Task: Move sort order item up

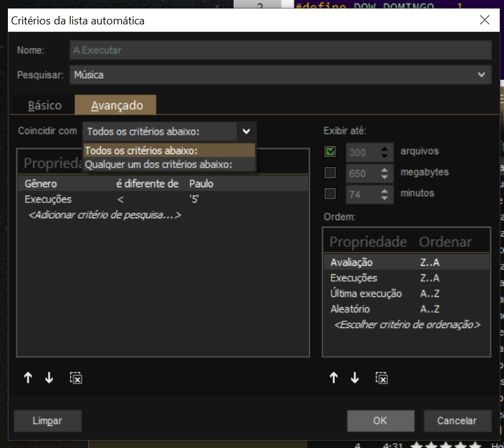Action: pos(334,378)
